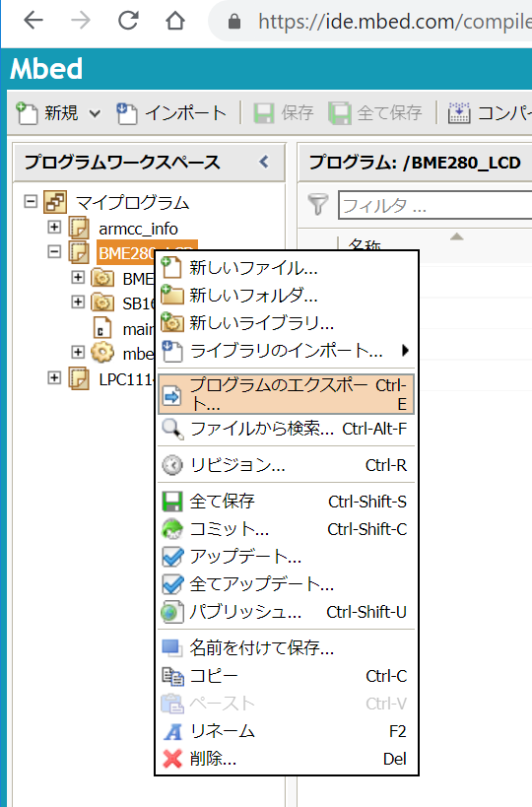The image size is (532, 807).
Task: Choose 新しいライブラリ... menu entry
Action: (286, 322)
